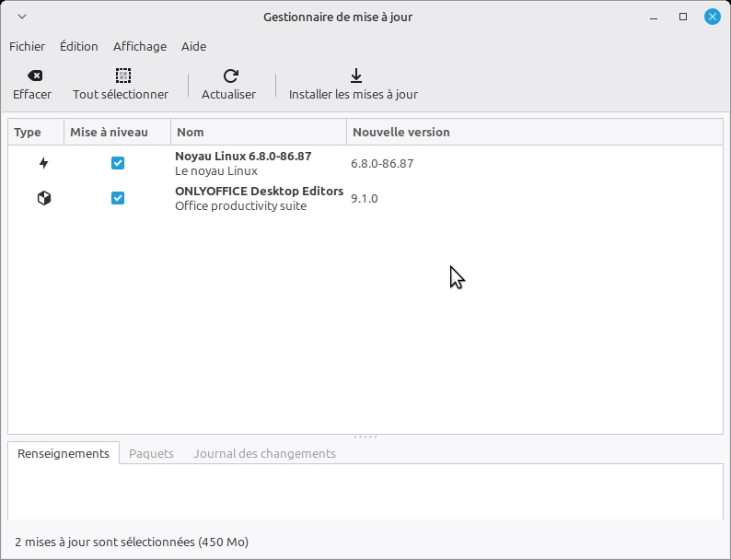Open the Fichier menu
The image size is (731, 560).
point(27,46)
